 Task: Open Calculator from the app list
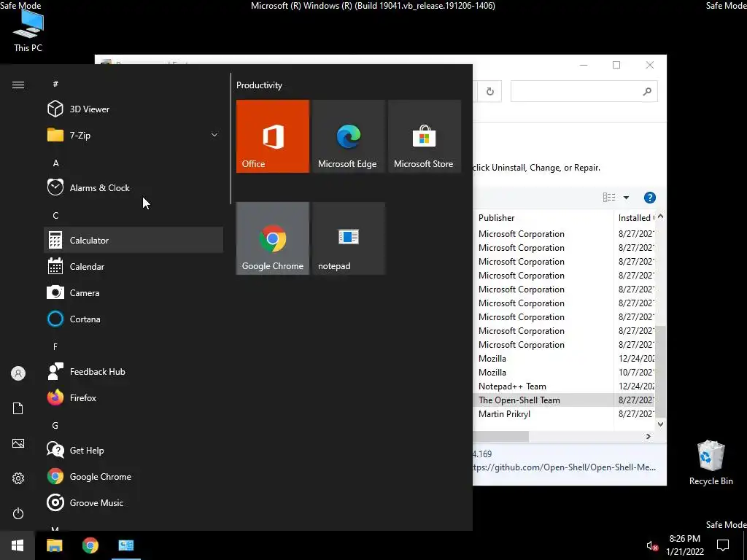(133, 240)
